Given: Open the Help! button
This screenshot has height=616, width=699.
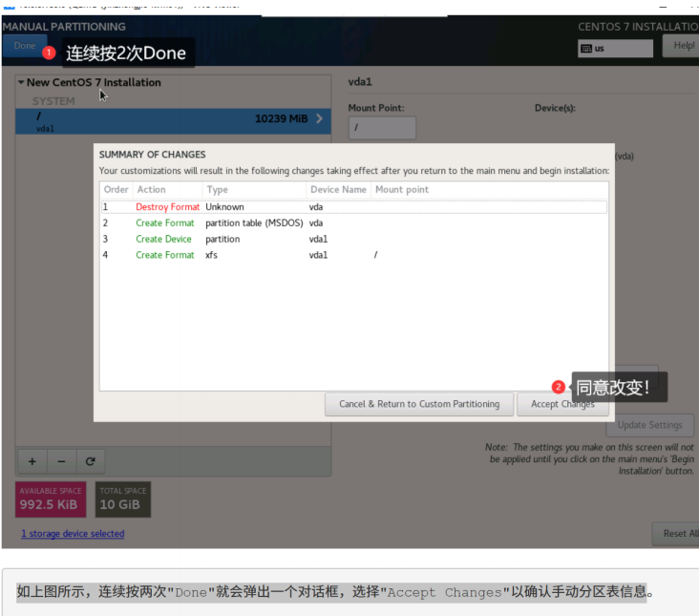Looking at the screenshot, I should coord(682,46).
